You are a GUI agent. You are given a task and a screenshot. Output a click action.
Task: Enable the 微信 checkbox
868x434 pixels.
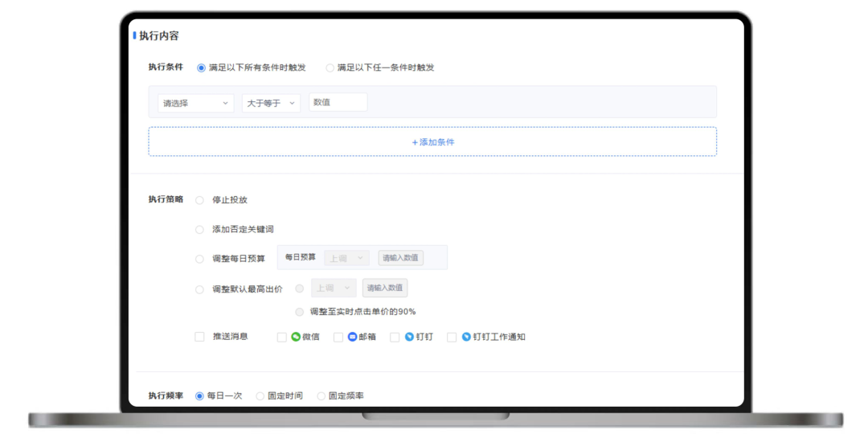click(x=282, y=337)
